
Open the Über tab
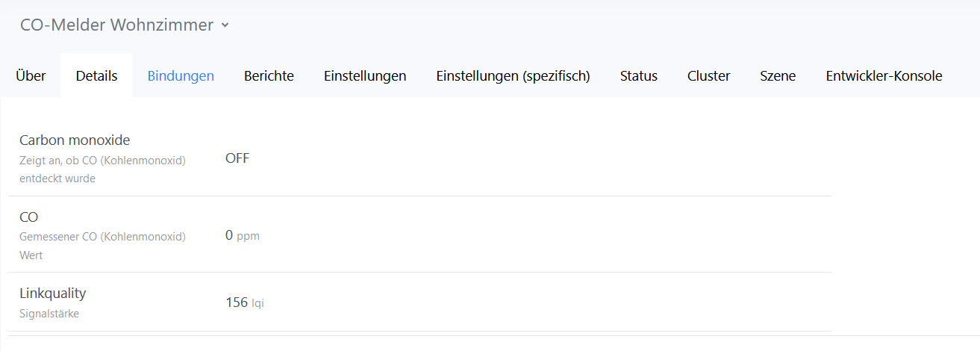point(31,75)
